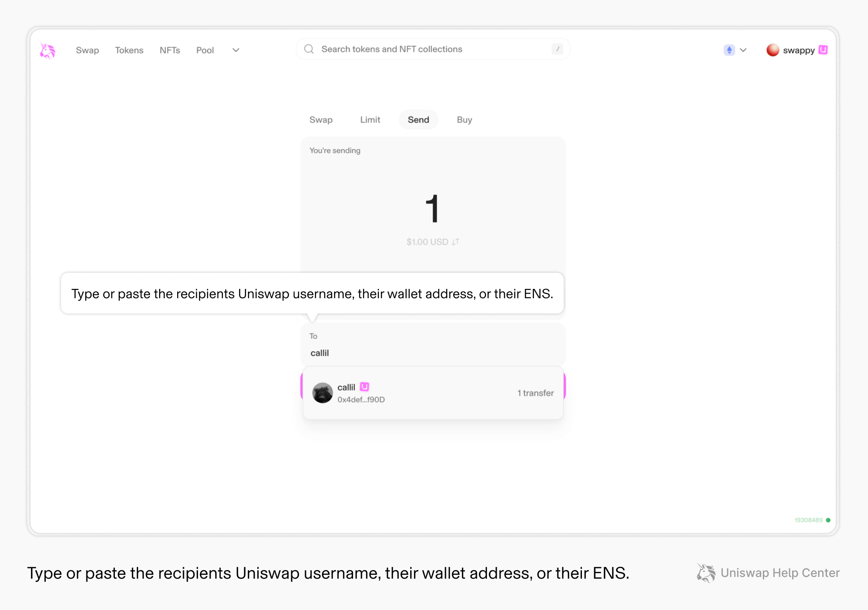Click the To recipient field containing callil
The height and width of the screenshot is (610, 868).
coord(433,345)
